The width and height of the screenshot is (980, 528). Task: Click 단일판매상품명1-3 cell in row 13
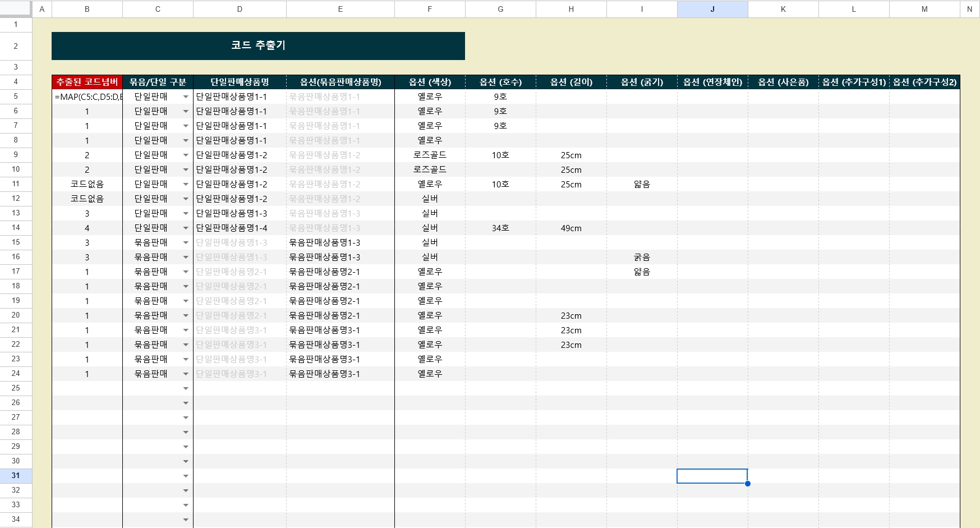tap(240, 213)
